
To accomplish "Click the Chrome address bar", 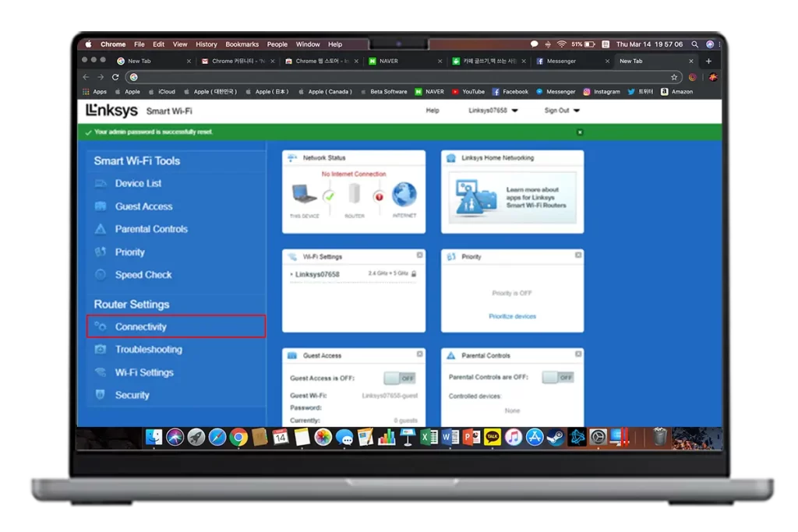I will tap(402, 77).
